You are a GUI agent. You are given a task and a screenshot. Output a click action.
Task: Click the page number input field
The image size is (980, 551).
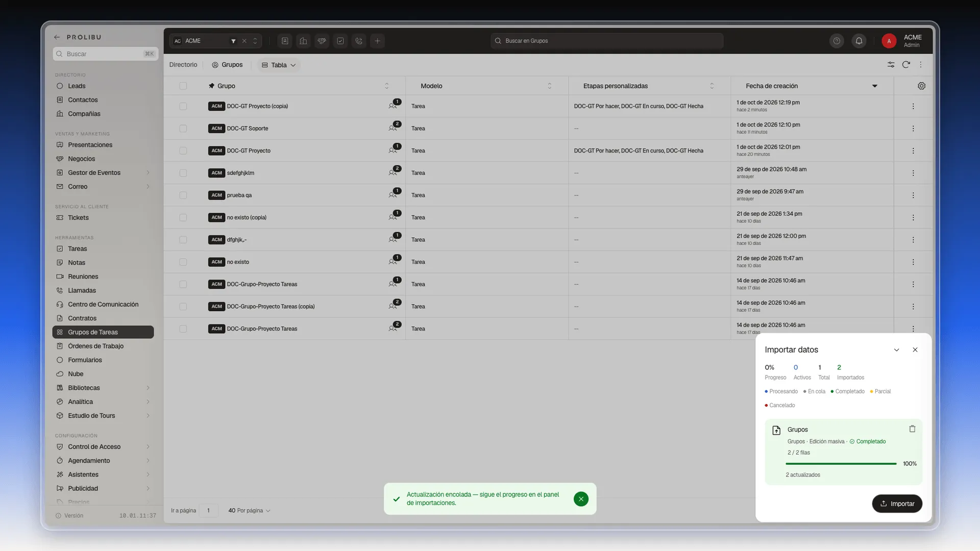(x=208, y=511)
